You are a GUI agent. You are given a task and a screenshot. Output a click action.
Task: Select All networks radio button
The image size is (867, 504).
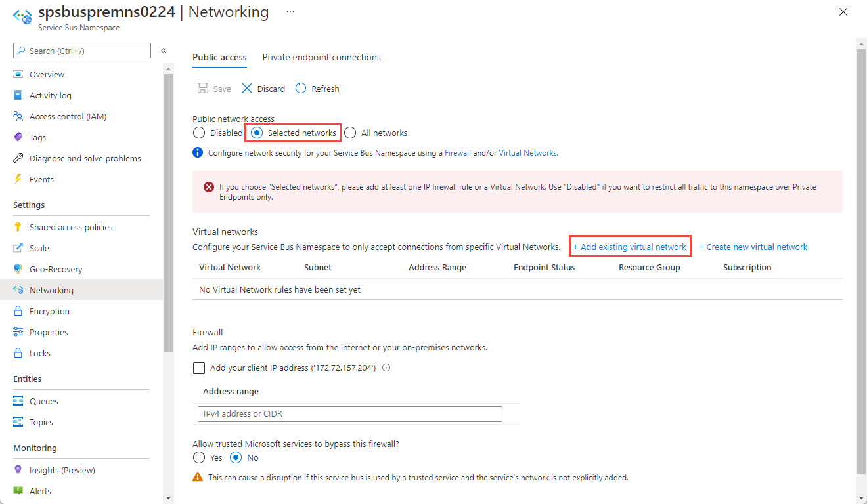pyautogui.click(x=350, y=133)
